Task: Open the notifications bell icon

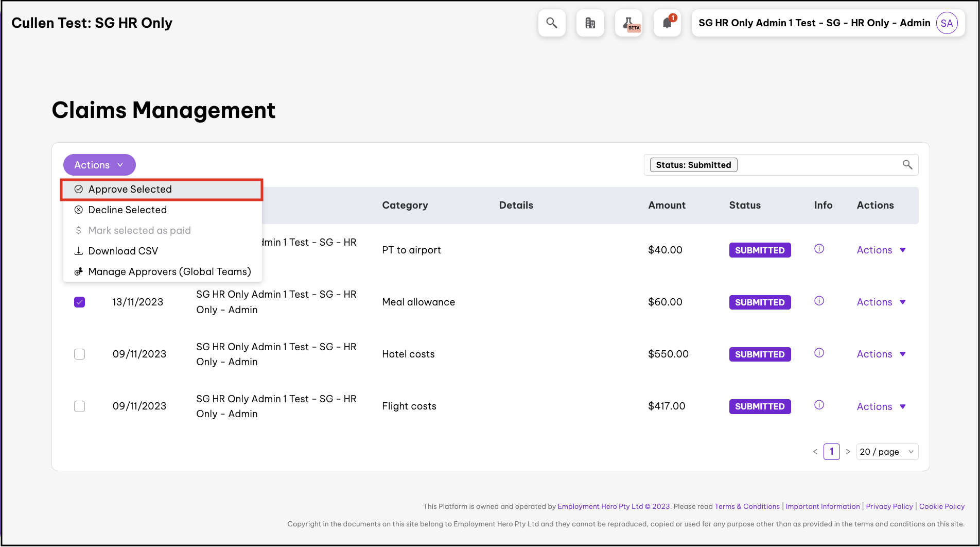Action: pyautogui.click(x=667, y=23)
